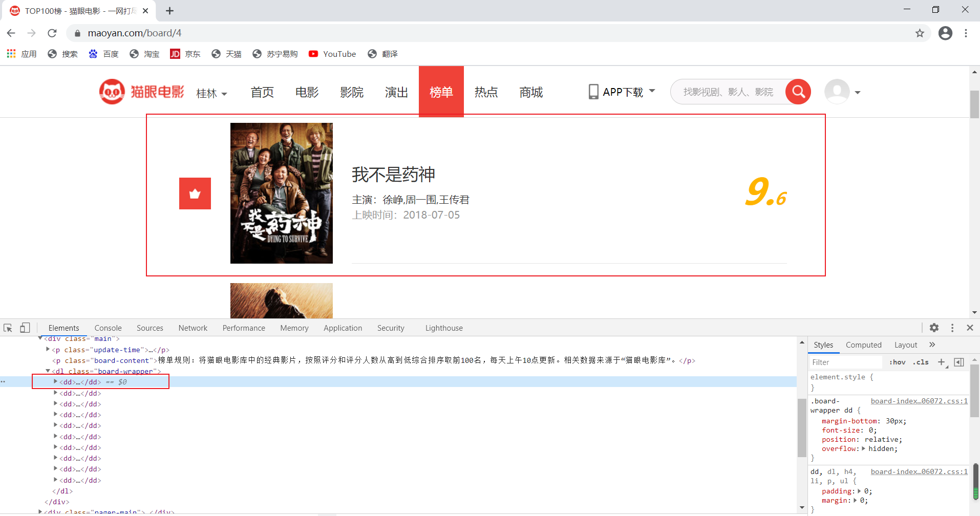
Task: Click the browser forward arrow
Action: [x=32, y=33]
